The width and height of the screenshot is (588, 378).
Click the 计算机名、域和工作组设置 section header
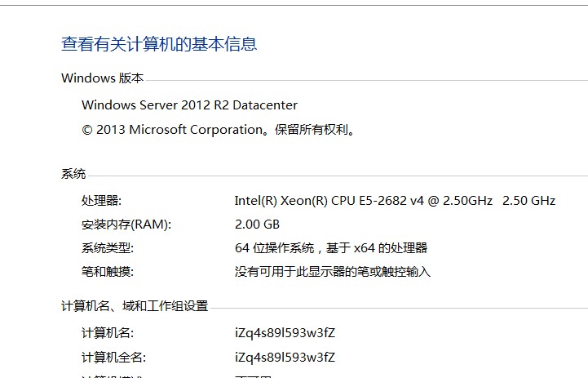tap(135, 306)
